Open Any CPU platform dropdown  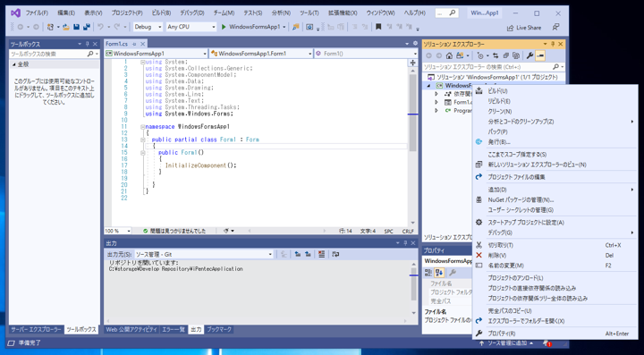tap(191, 27)
